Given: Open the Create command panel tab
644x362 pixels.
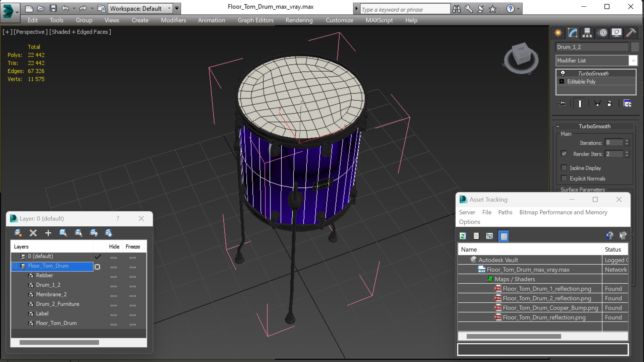Looking at the screenshot, I should (558, 32).
